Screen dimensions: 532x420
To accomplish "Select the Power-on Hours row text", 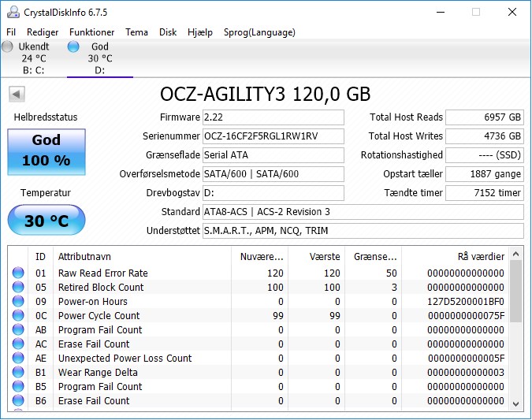I will (93, 302).
